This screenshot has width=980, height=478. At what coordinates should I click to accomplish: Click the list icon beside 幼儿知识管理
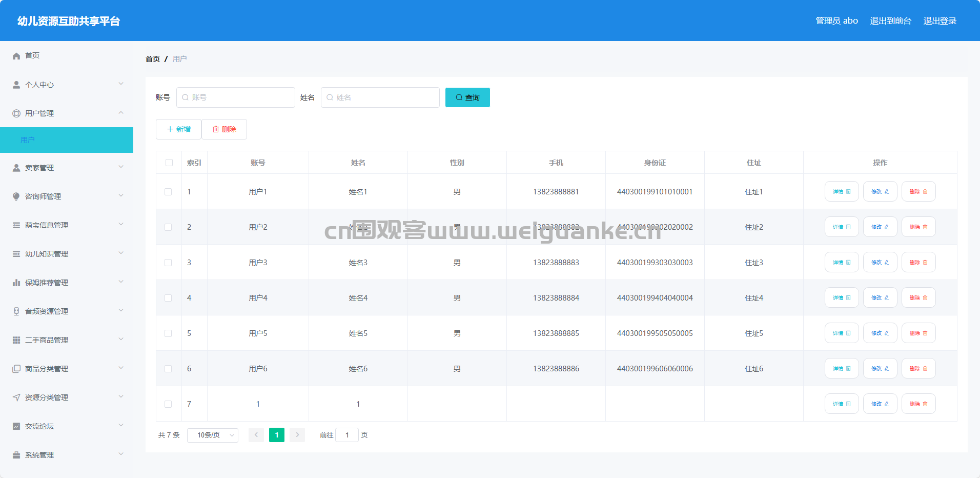coord(16,254)
